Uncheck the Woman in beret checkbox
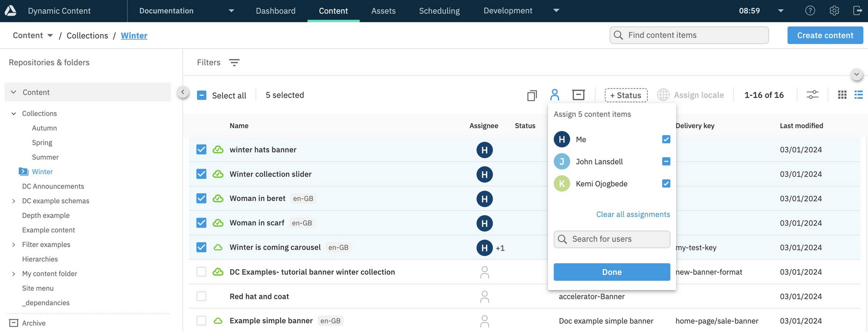868x332 pixels. [201, 198]
